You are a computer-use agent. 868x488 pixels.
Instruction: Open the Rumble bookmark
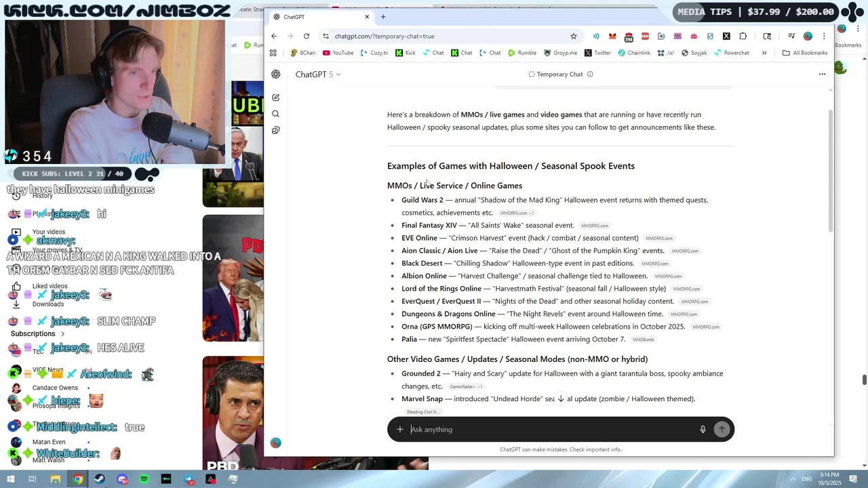click(522, 53)
